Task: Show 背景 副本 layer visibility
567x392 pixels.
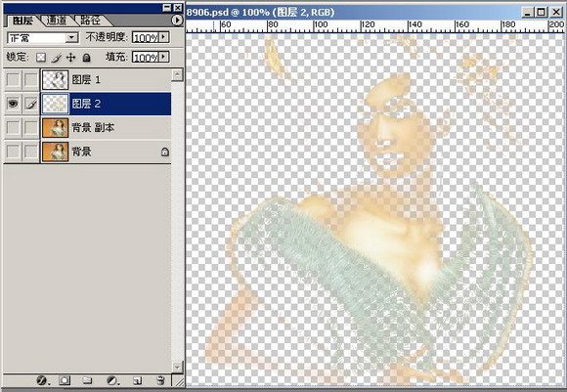Action: 13,128
